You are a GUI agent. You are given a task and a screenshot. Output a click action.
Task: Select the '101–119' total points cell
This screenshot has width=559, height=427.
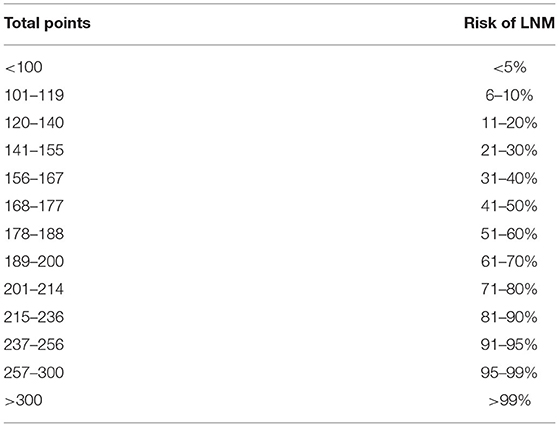34,95
